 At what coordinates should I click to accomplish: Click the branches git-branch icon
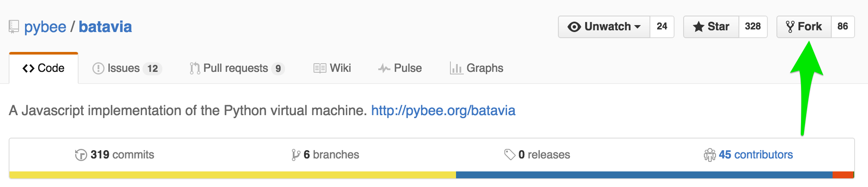296,155
